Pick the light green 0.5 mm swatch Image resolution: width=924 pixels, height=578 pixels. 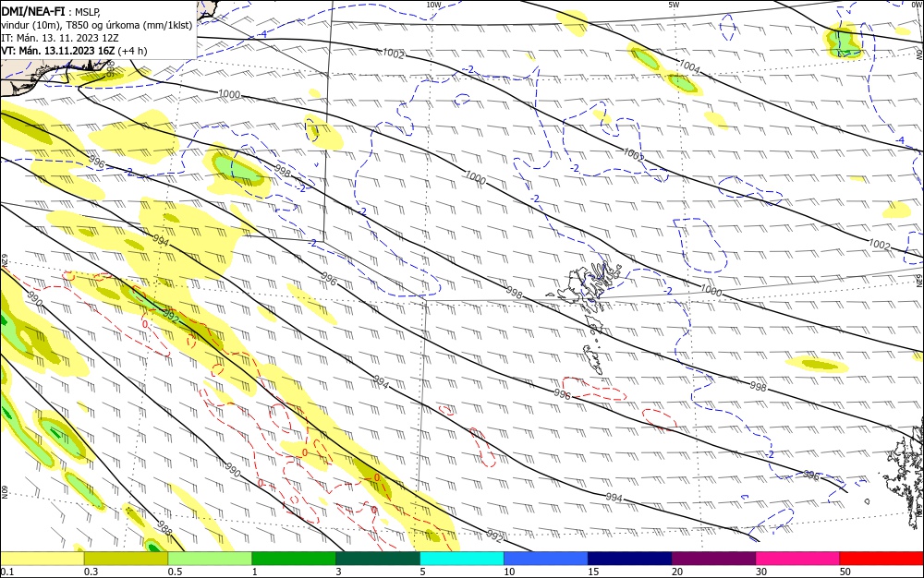(210, 559)
